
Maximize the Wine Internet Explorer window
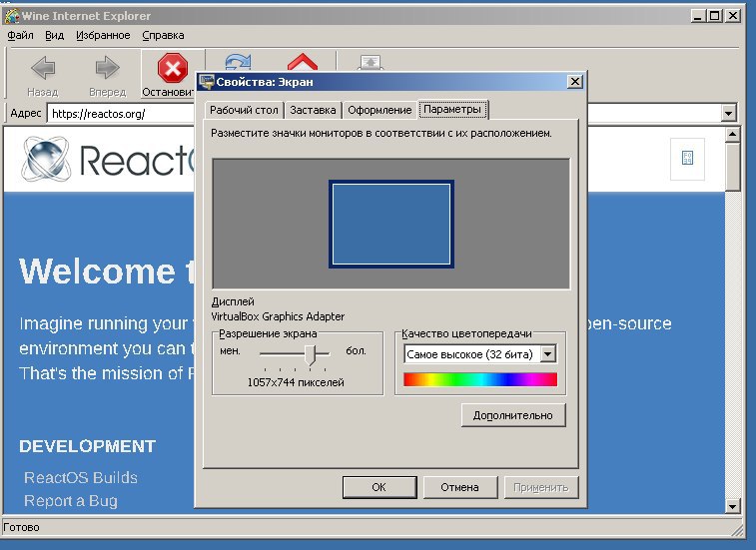[715, 16]
